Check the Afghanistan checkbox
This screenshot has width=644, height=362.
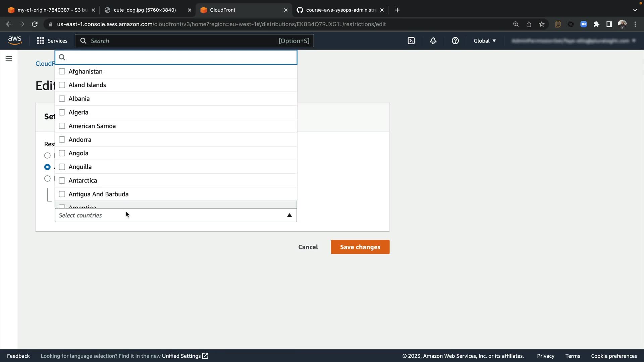pyautogui.click(x=62, y=71)
